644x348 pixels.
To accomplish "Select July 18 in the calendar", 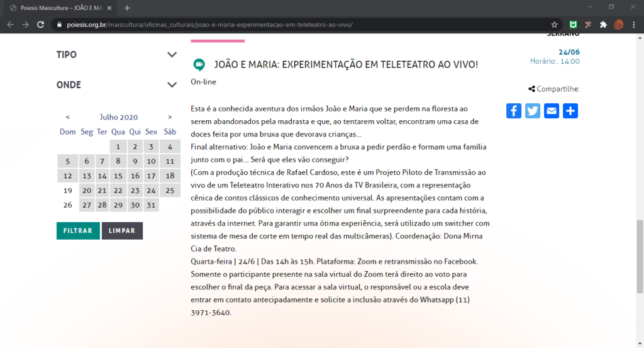I will pyautogui.click(x=170, y=176).
